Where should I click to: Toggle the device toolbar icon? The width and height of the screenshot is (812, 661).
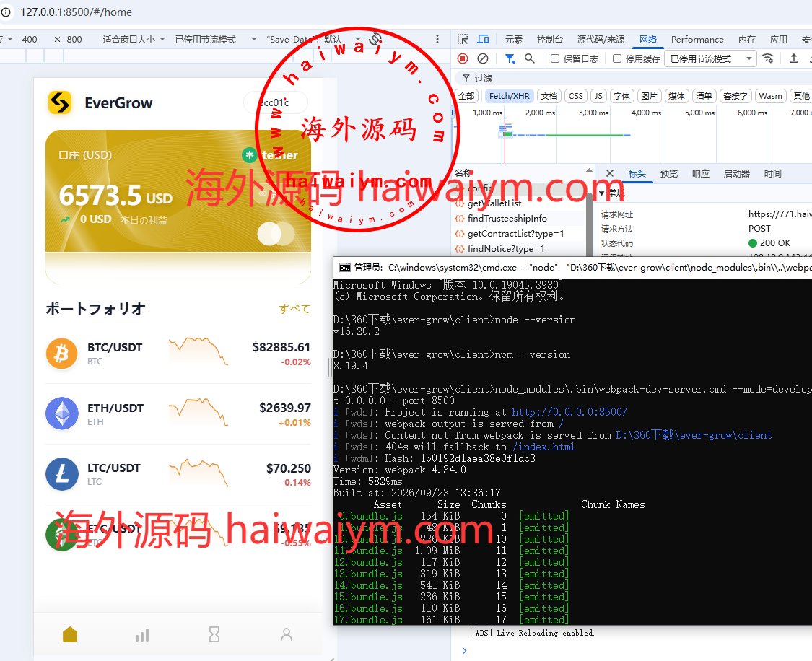pos(483,40)
